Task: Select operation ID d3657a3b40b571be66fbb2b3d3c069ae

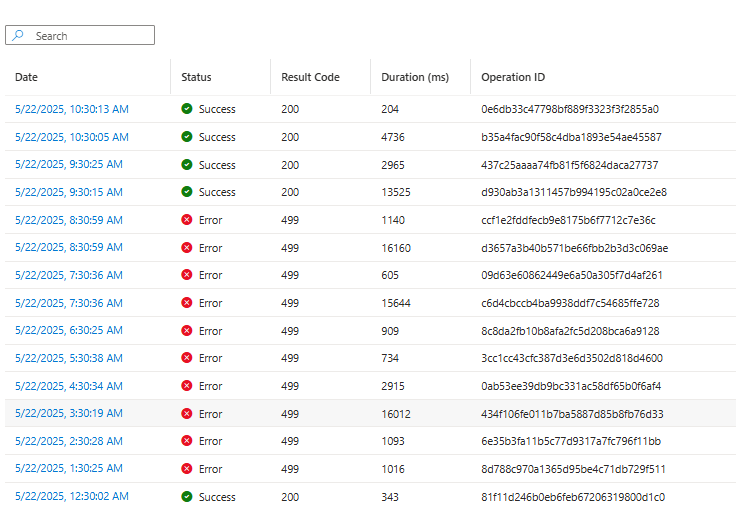Action: click(575, 248)
